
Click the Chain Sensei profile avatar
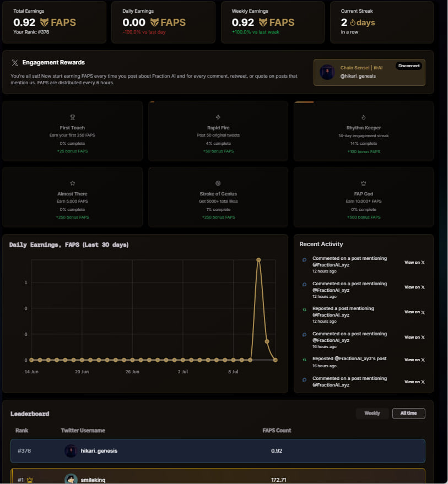[327, 72]
